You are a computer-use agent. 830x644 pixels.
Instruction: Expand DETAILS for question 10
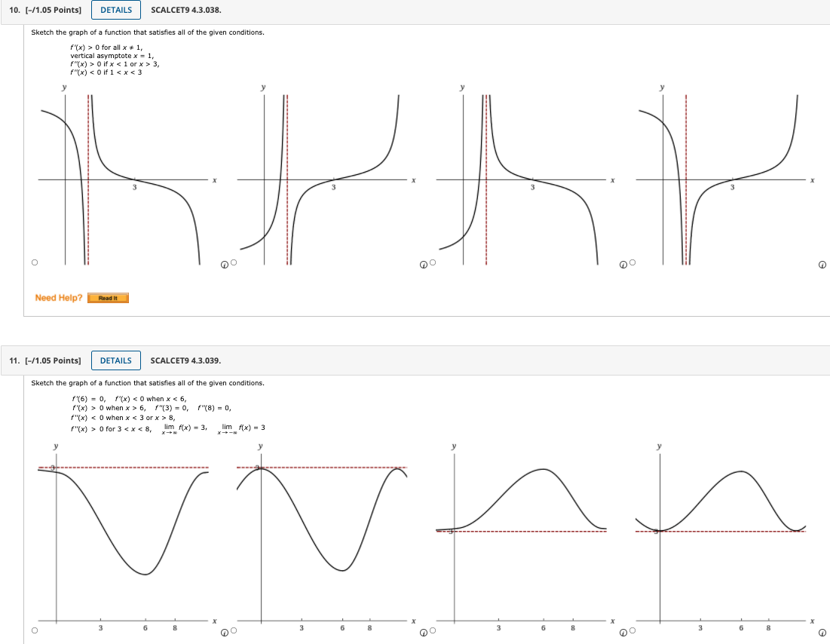[x=115, y=10]
